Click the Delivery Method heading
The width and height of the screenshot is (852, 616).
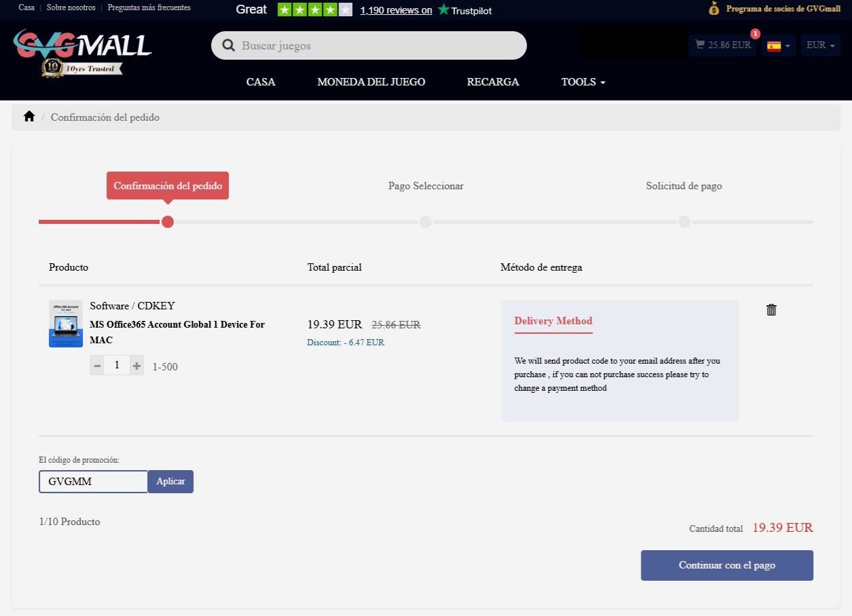pos(553,321)
